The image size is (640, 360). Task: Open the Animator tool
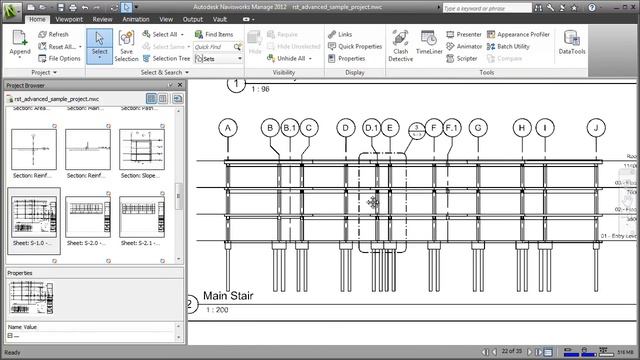pos(464,47)
